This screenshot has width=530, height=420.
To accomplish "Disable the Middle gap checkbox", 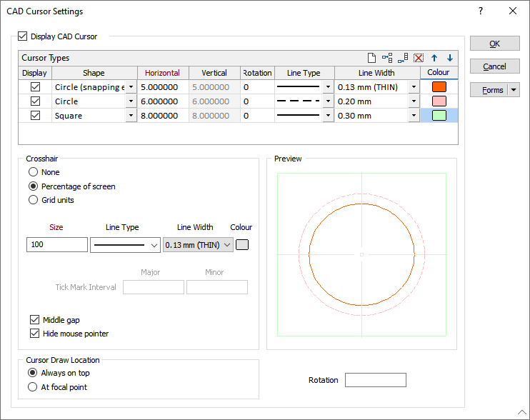I will [35, 320].
